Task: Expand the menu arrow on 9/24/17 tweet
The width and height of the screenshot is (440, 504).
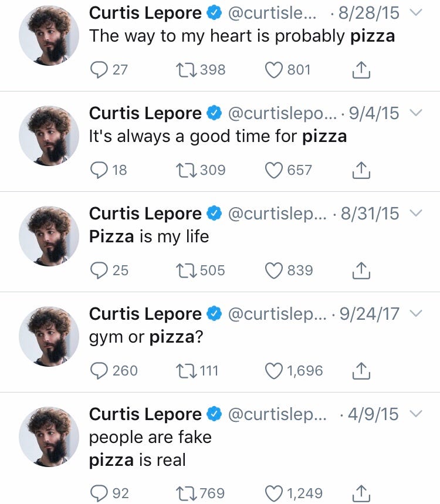Action: click(415, 314)
